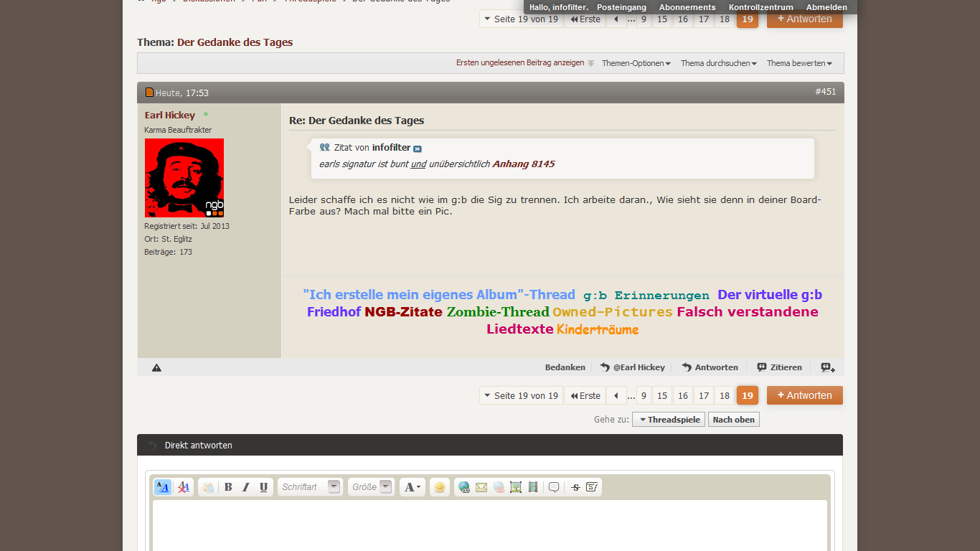This screenshot has height=551, width=980.
Task: Click the Zitieren link under the post
Action: [779, 367]
